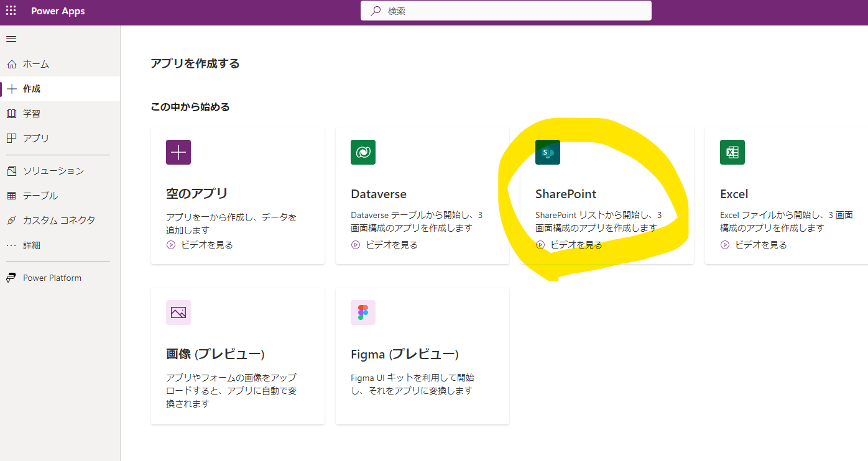The height and width of the screenshot is (461, 868).
Task: Focus the 検索 search box
Action: (x=506, y=11)
